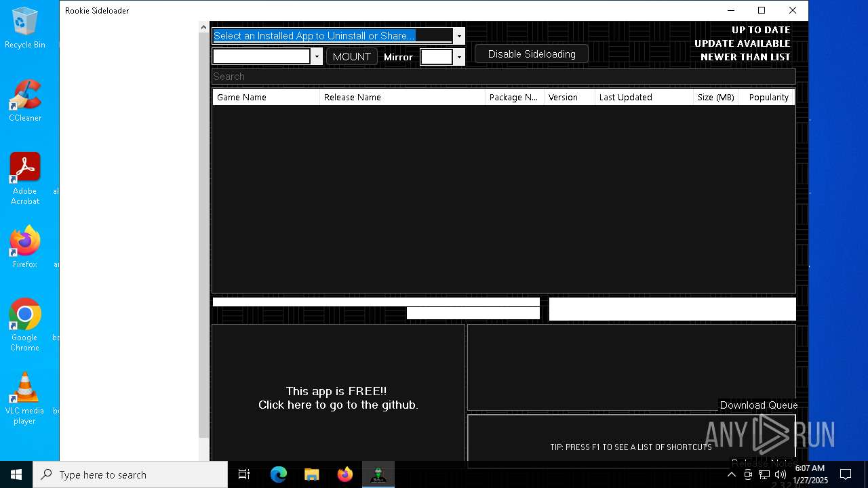Open the network tray icon

coord(764,474)
